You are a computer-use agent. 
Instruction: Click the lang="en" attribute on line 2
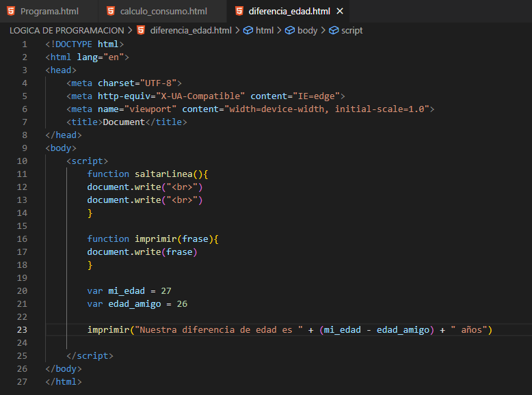click(100, 57)
